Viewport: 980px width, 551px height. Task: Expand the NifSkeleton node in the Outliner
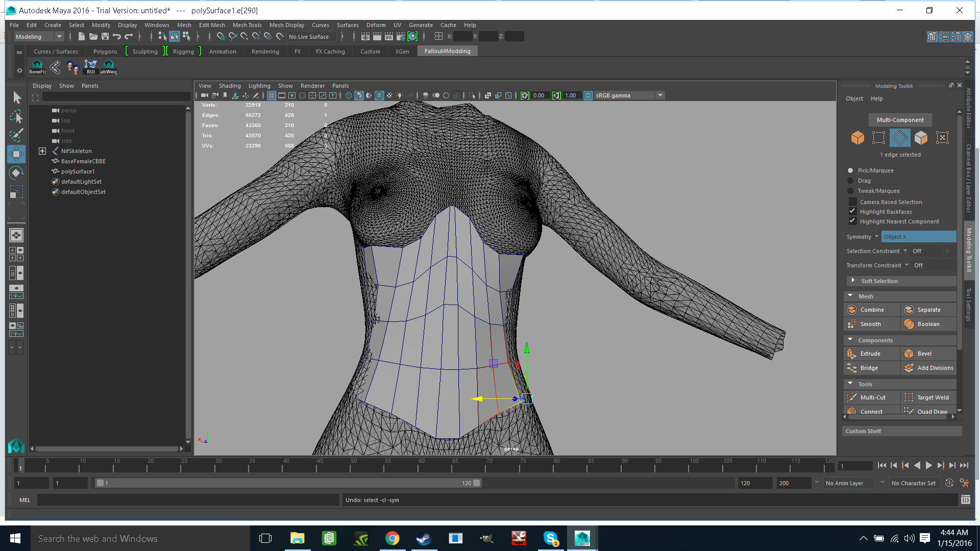(42, 151)
